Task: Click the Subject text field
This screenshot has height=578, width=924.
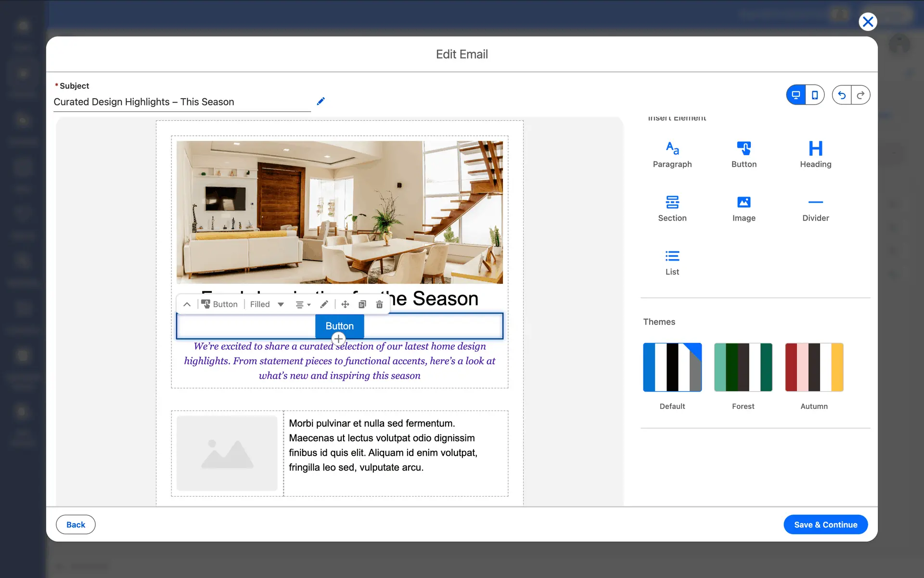Action: pos(182,102)
